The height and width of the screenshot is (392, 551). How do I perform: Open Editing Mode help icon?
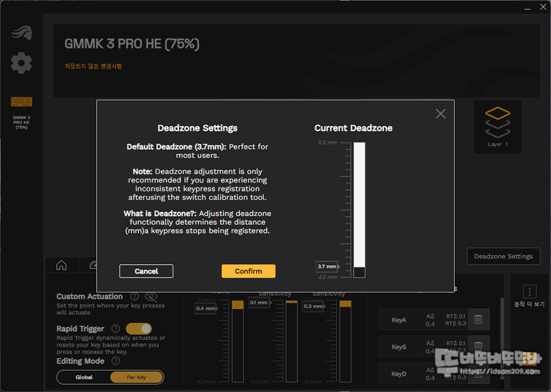(116, 361)
